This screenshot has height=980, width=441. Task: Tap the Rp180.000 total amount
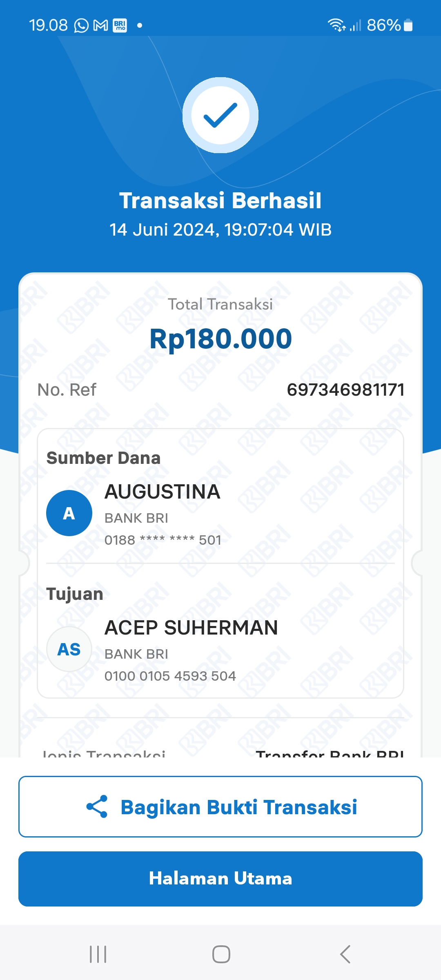pyautogui.click(x=220, y=339)
